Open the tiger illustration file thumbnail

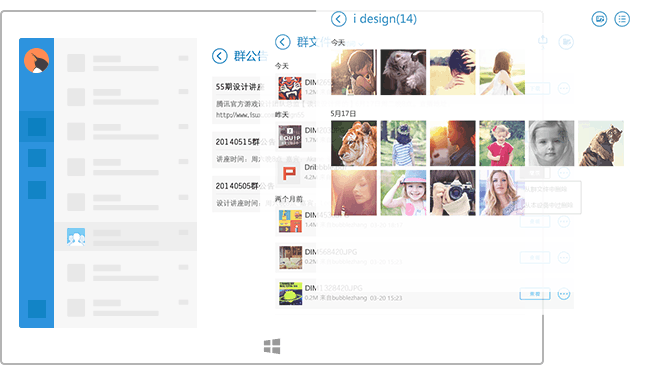point(290,88)
